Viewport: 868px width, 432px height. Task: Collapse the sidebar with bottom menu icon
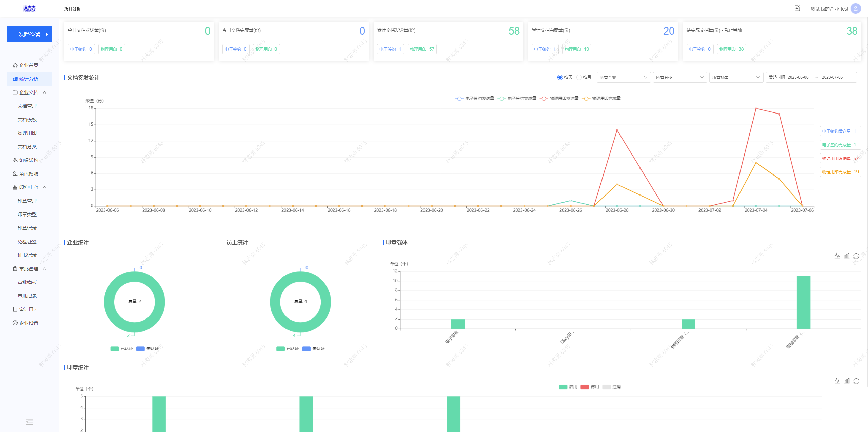pyautogui.click(x=29, y=422)
